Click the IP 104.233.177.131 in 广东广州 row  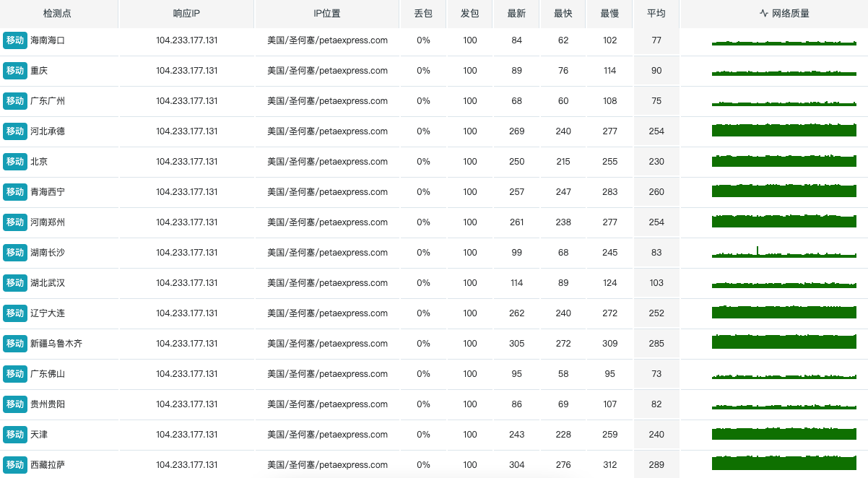pyautogui.click(x=186, y=101)
